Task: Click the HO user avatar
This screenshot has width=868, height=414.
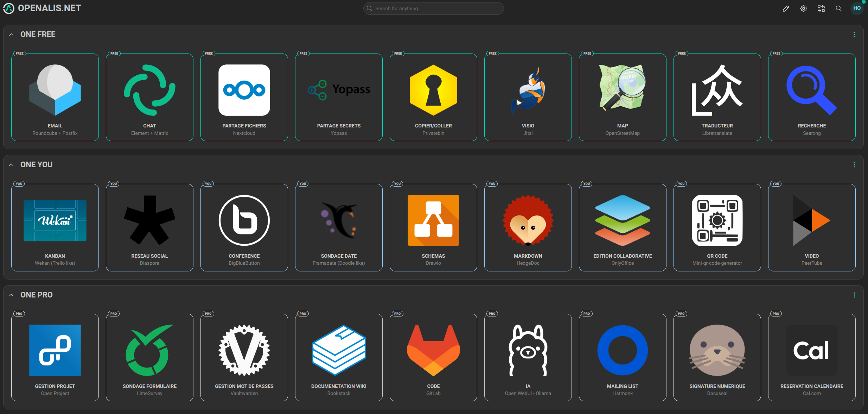Action: [857, 8]
